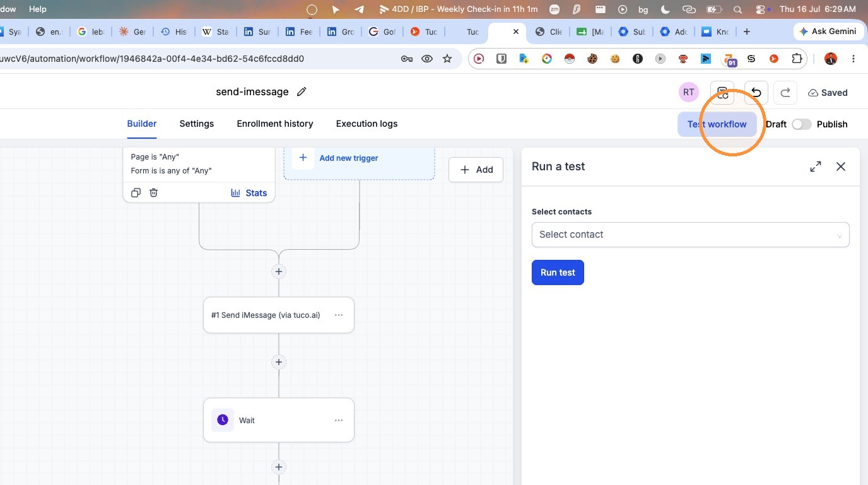The width and height of the screenshot is (868, 485).
Task: Redo the workflow change
Action: pos(785,93)
